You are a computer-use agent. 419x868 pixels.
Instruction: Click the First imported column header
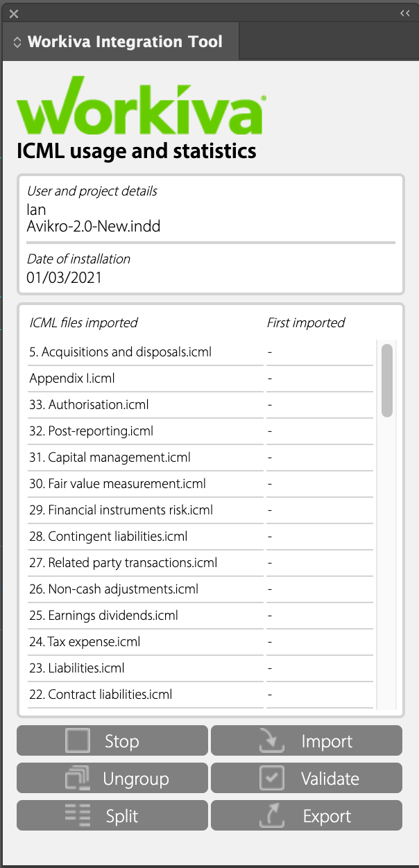point(306,322)
